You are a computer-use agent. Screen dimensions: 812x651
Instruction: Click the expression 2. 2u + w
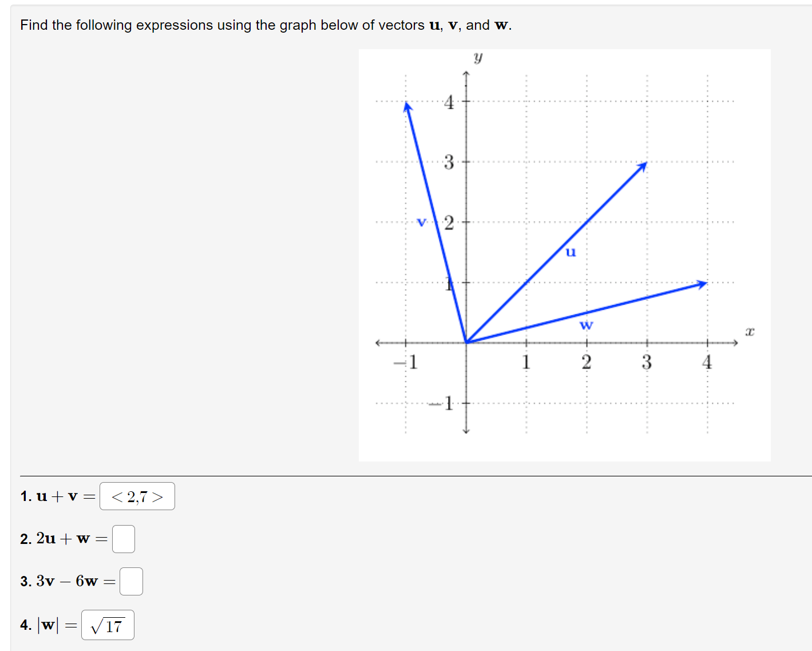click(62, 539)
